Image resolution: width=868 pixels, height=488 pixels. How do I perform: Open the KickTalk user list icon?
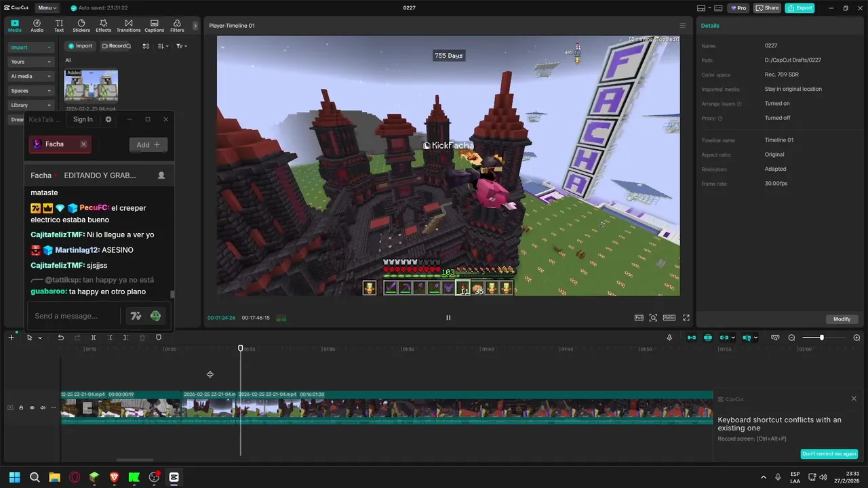161,175
